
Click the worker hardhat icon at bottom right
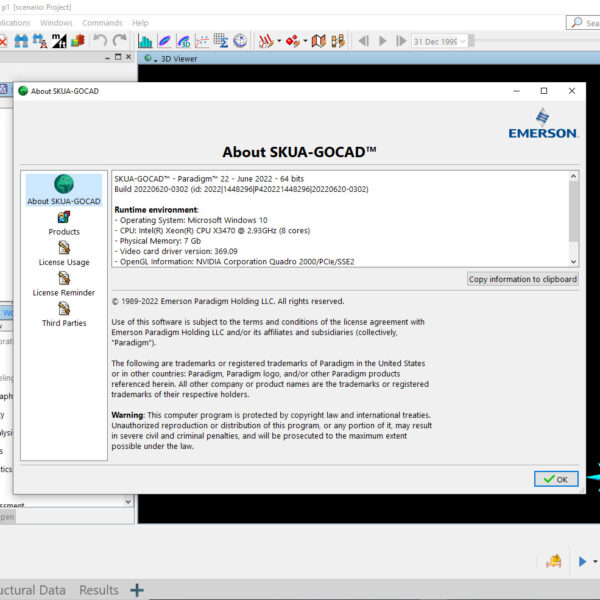point(553,561)
